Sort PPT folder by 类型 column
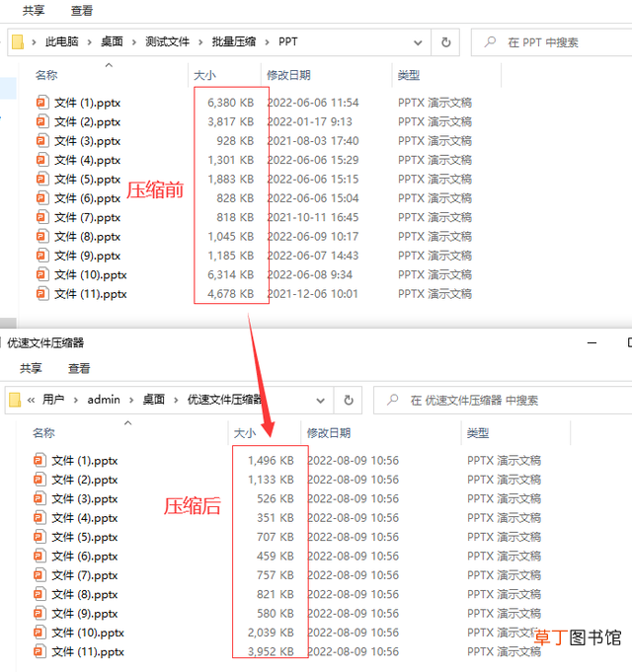The height and width of the screenshot is (672, 632). [x=408, y=75]
